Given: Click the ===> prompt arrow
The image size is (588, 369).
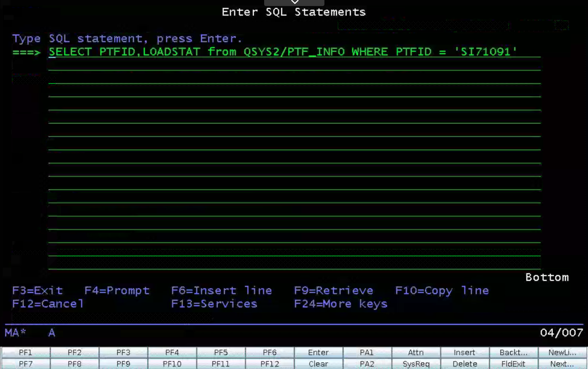Looking at the screenshot, I should 27,52.
